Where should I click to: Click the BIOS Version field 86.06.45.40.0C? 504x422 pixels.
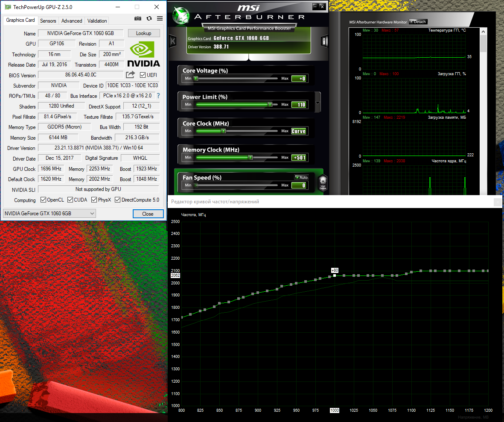pyautogui.click(x=81, y=75)
